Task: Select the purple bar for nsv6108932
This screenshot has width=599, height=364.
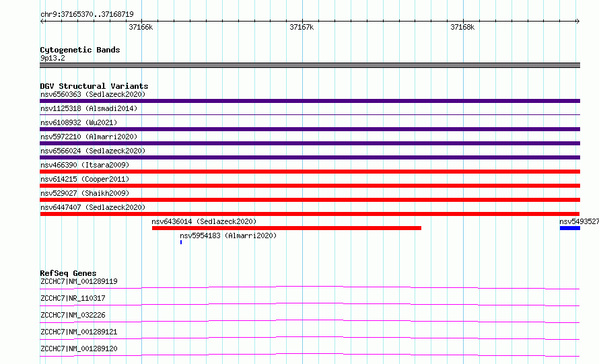Action: [310, 129]
